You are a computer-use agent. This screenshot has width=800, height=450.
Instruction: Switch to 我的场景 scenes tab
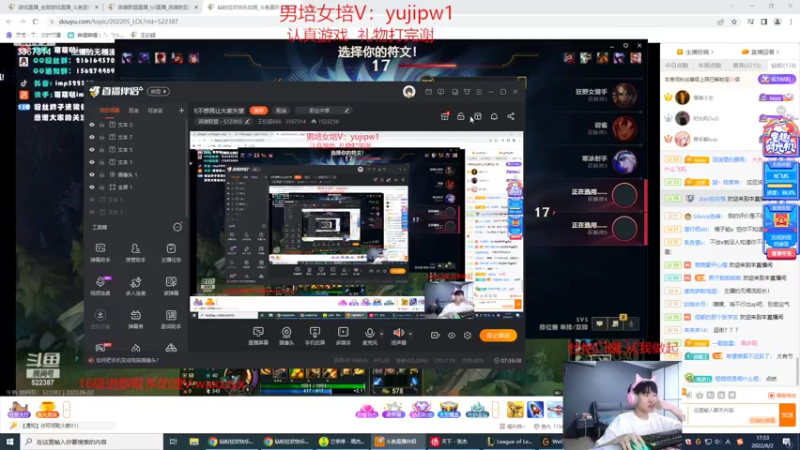(109, 110)
